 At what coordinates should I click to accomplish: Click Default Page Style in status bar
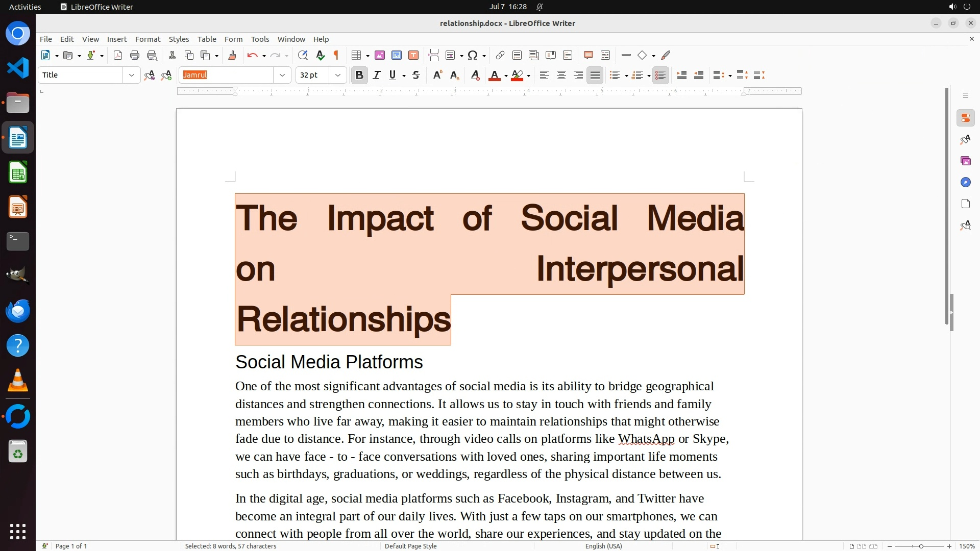click(x=410, y=546)
